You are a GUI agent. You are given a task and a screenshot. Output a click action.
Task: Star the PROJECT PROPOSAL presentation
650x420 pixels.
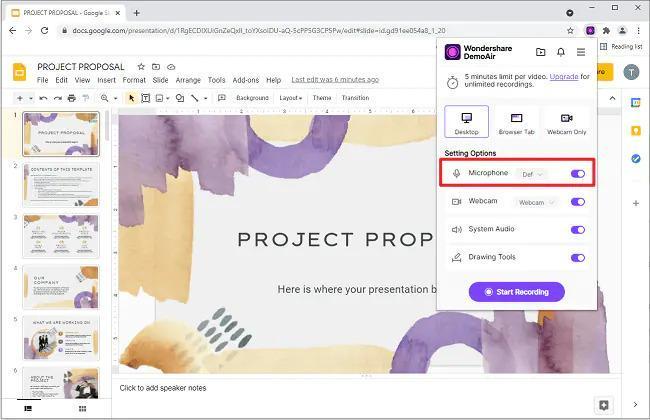[x=141, y=66]
